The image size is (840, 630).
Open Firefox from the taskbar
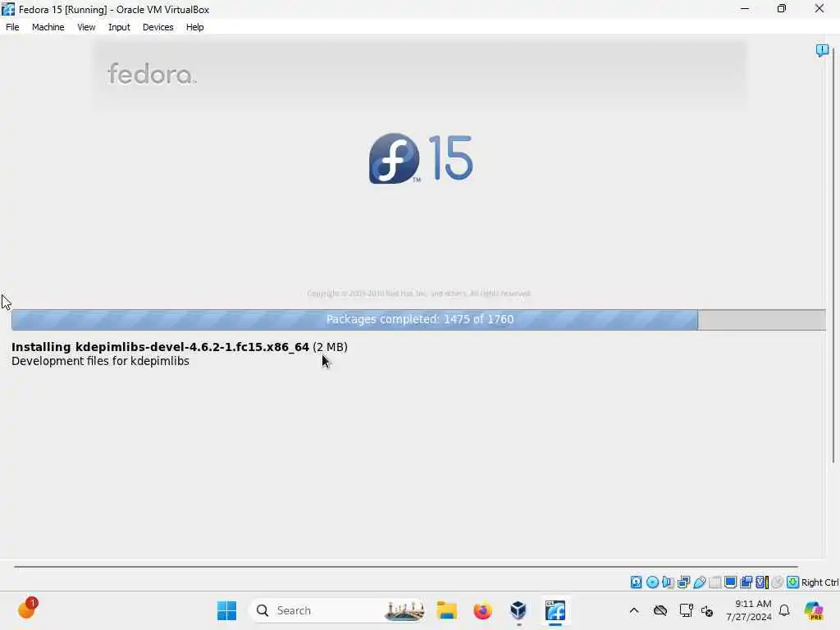click(482, 610)
